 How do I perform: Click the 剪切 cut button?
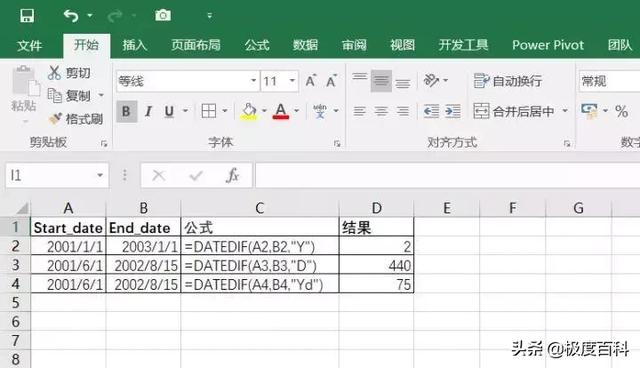pos(69,73)
